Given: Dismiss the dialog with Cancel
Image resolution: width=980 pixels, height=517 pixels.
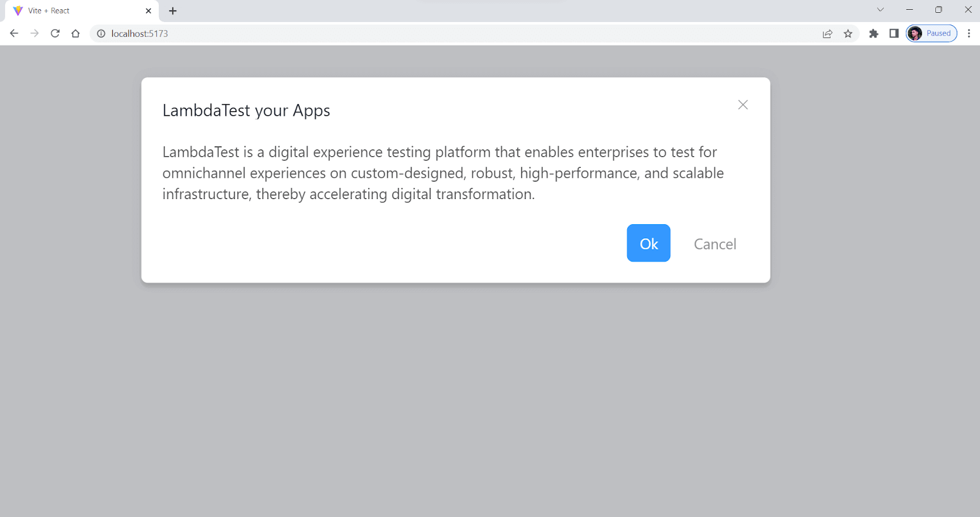Looking at the screenshot, I should [715, 244].
